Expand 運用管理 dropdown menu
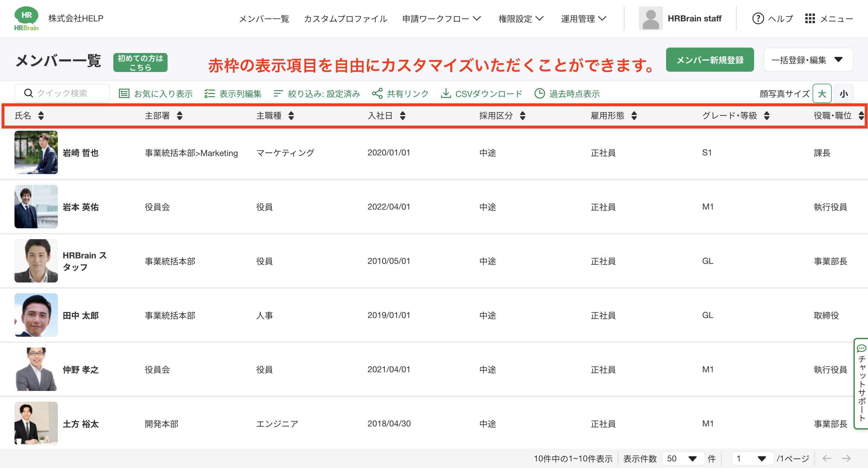Viewport: 868px width, 468px height. coord(583,18)
